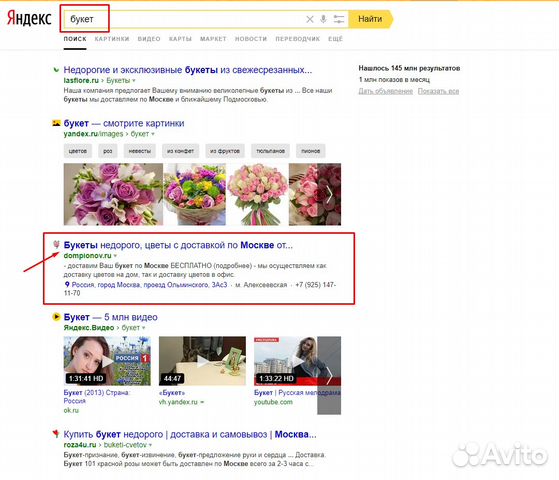This screenshot has width=559, height=480.
Task: Click the roza4u.ru rose favicon
Action: coord(56,434)
